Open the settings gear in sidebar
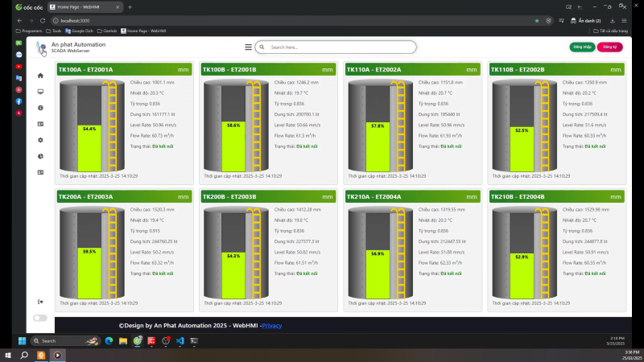The height and width of the screenshot is (362, 644). point(40,140)
